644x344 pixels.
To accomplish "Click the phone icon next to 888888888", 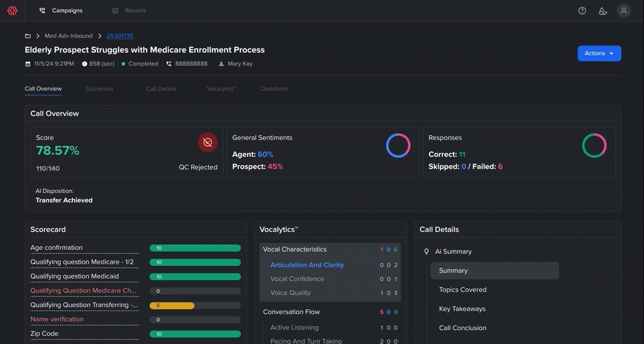I will click(169, 63).
